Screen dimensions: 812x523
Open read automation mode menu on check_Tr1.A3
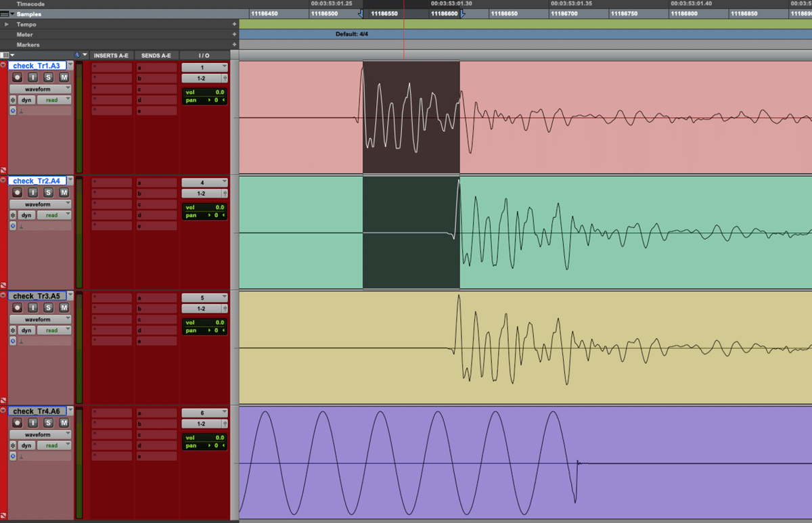(54, 99)
